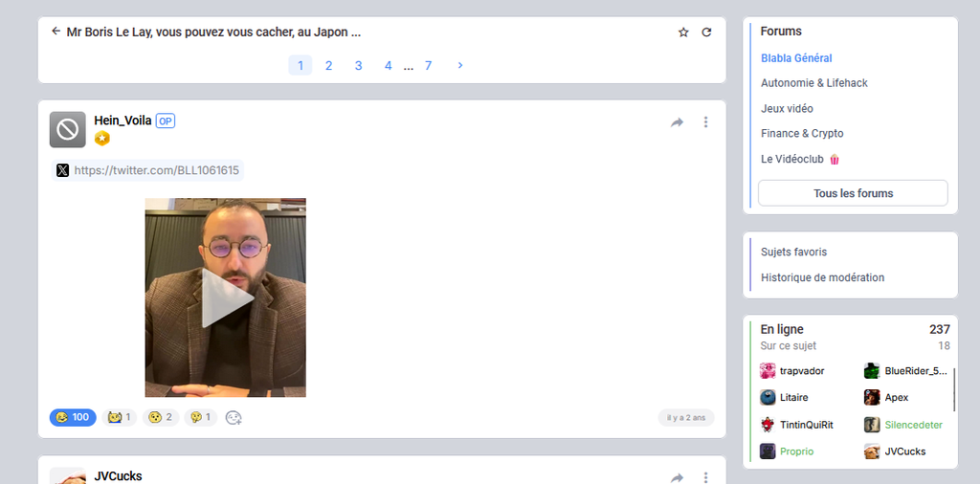Click the next page chevron
Image resolution: width=980 pixels, height=484 pixels.
click(460, 65)
